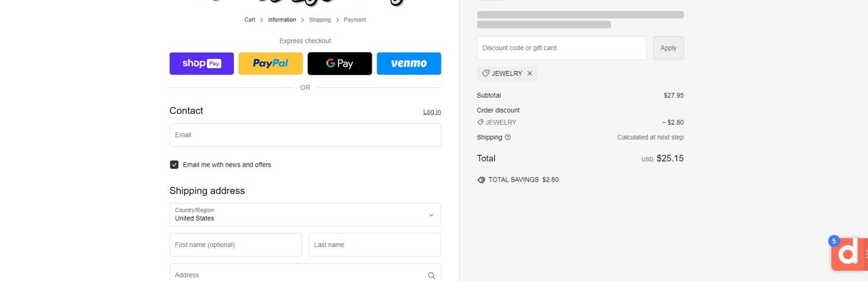Select Google Pay express checkout

click(x=340, y=64)
